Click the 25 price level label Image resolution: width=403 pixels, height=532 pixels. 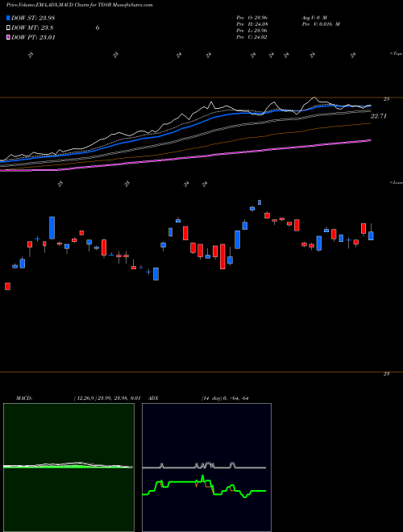(x=386, y=99)
